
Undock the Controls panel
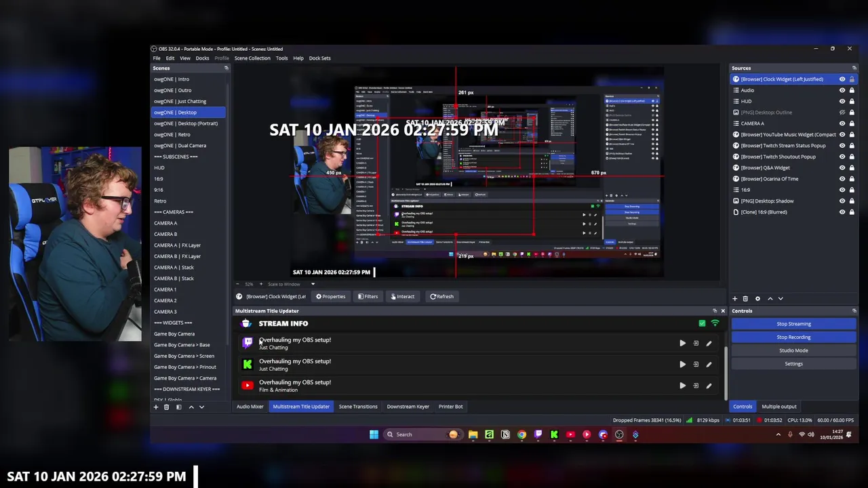coord(854,311)
